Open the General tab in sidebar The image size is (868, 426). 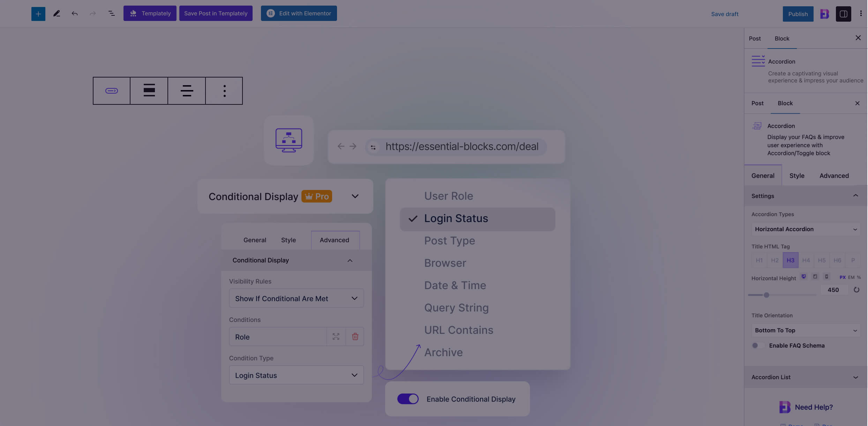[x=763, y=176]
